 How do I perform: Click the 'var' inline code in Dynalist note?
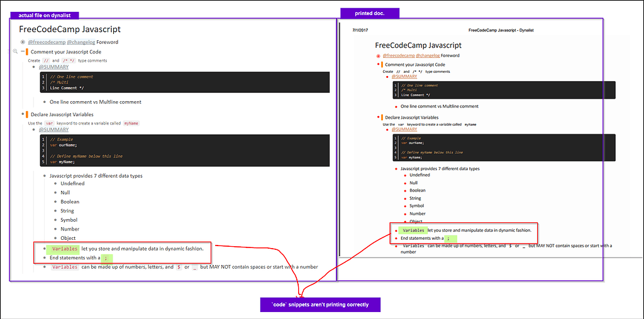(50, 123)
